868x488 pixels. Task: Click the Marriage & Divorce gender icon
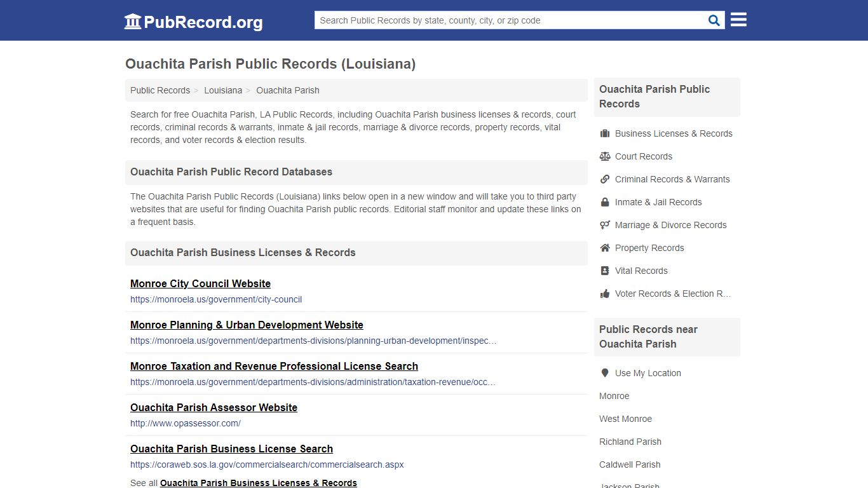pyautogui.click(x=605, y=225)
